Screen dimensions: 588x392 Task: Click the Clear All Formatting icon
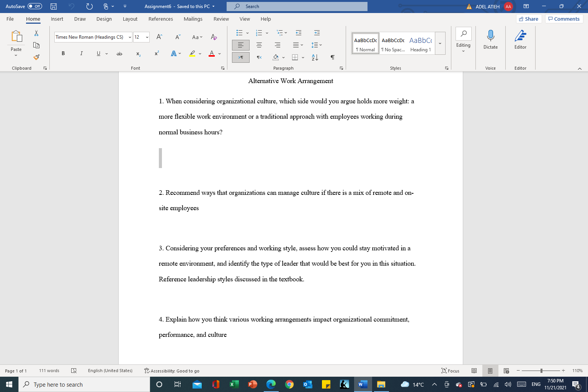[x=214, y=37]
